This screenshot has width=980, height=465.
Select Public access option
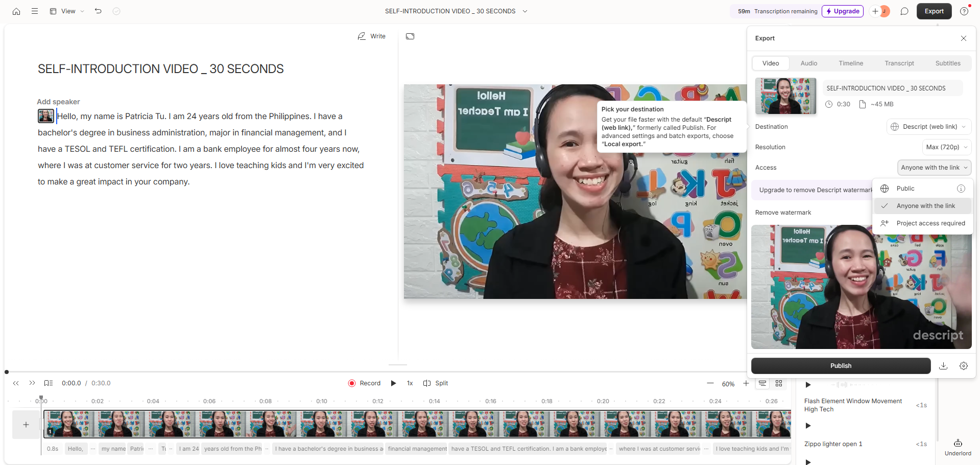[x=922, y=189]
